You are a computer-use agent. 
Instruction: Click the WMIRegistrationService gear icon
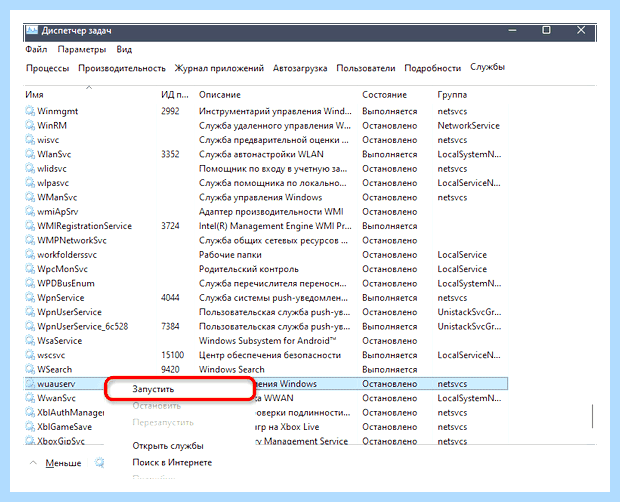pos(30,226)
